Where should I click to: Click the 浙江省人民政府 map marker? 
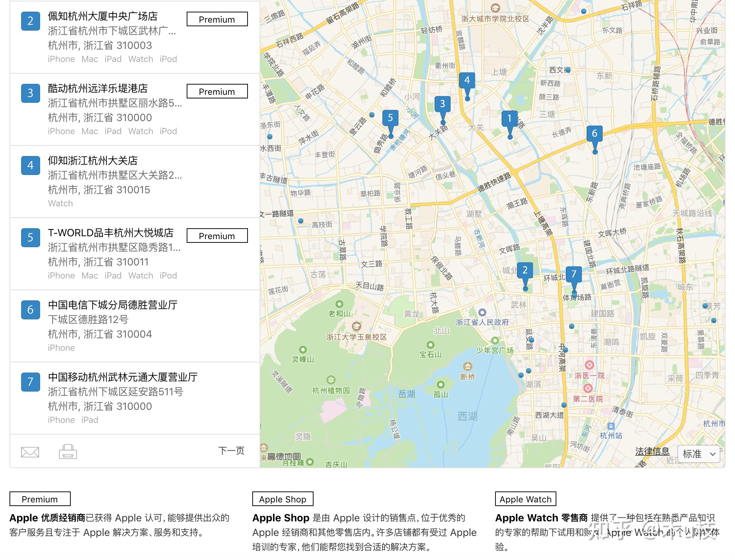coord(482,312)
